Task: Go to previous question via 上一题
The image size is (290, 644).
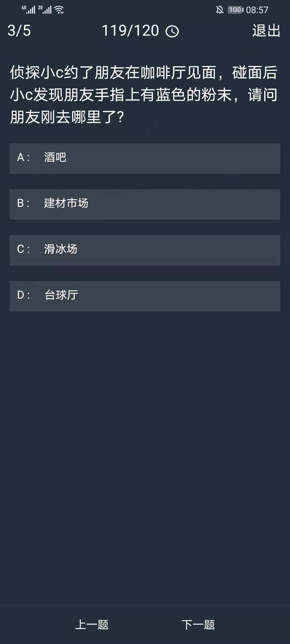Action: click(92, 625)
